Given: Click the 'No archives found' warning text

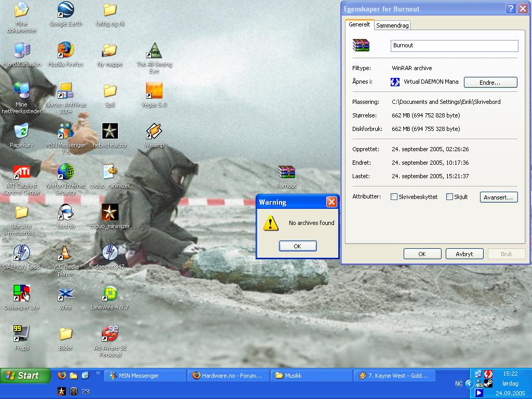Looking at the screenshot, I should (312, 223).
